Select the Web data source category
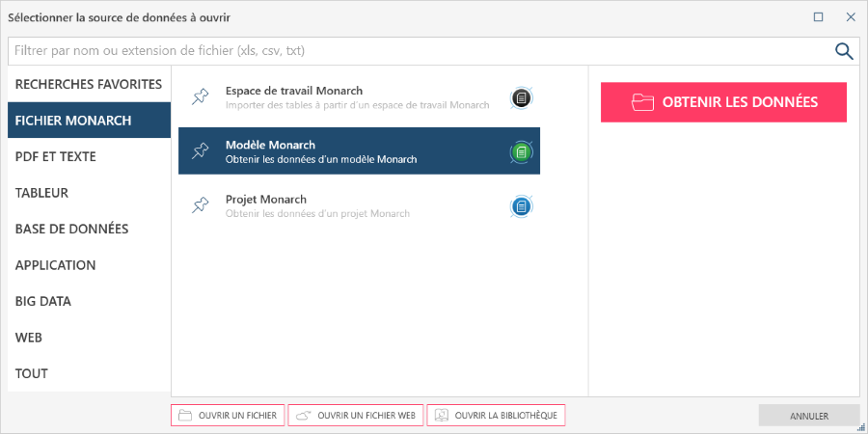 coord(28,338)
